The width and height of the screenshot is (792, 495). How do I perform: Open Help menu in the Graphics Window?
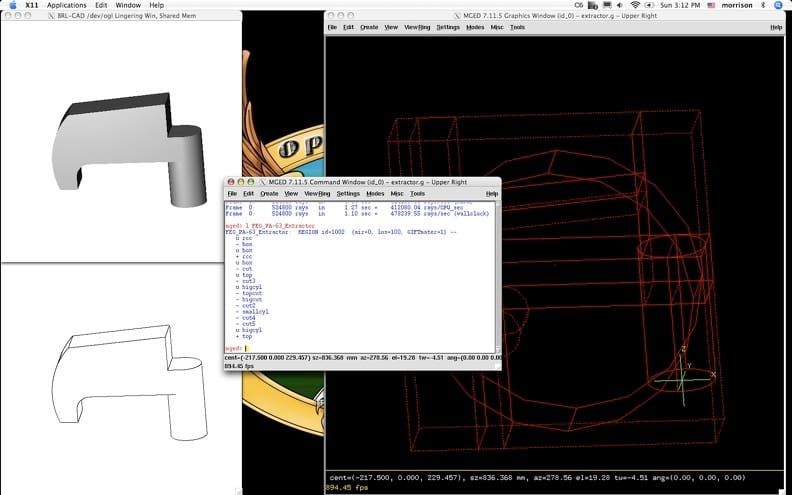pyautogui.click(x=776, y=27)
